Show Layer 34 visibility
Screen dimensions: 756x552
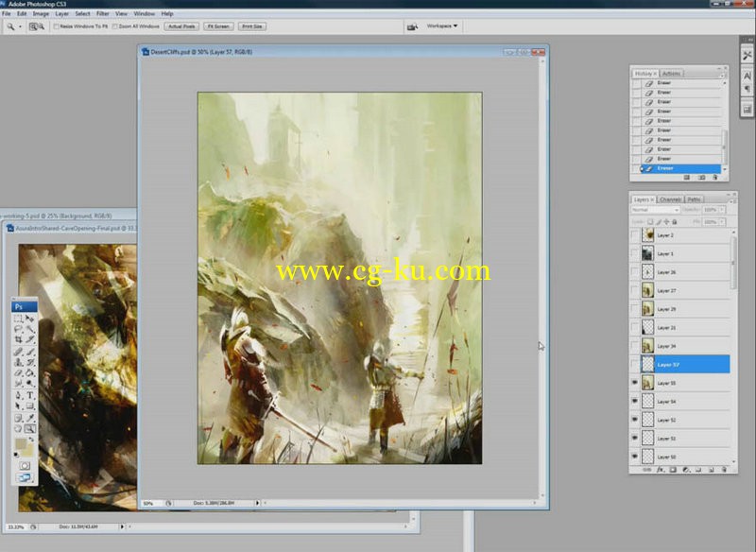click(x=635, y=346)
